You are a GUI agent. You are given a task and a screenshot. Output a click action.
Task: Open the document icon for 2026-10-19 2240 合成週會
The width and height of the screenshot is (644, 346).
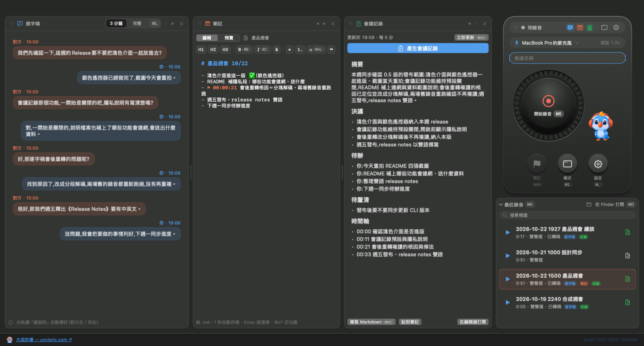click(627, 302)
